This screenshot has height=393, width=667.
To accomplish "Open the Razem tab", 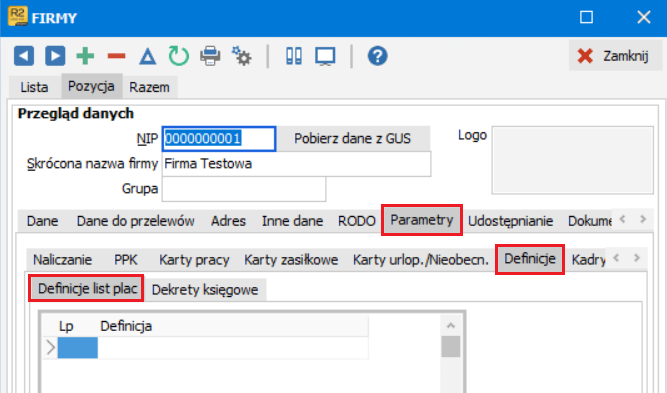I will (149, 87).
